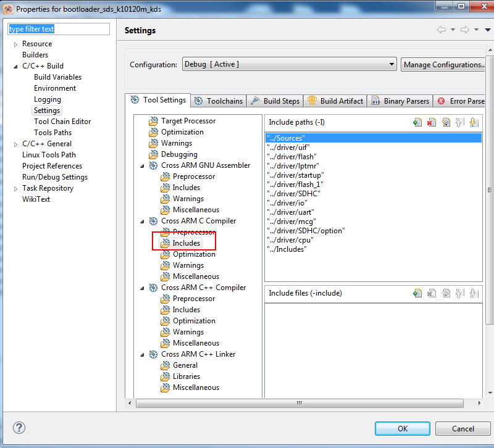Screen dimensions: 494x448
Task: Open the view menu triangle in Settings header
Action: pyautogui.click(x=488, y=30)
